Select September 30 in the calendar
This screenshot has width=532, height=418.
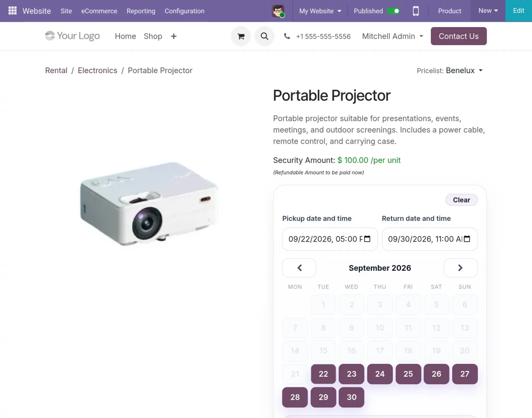[352, 397]
